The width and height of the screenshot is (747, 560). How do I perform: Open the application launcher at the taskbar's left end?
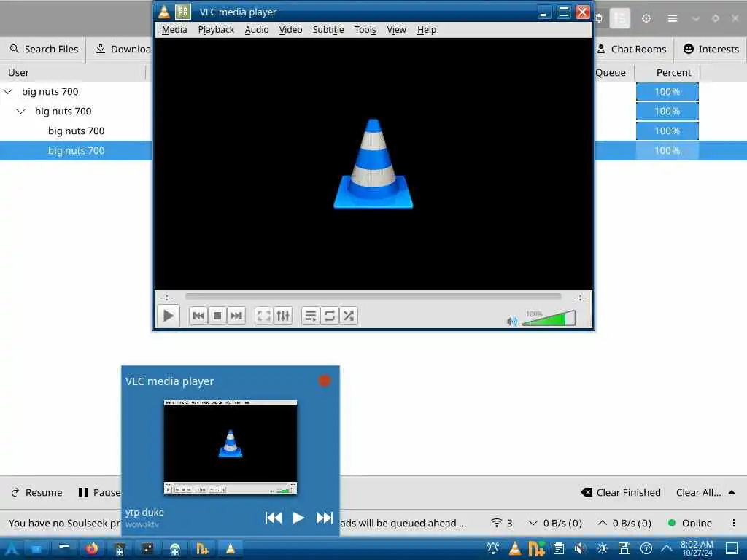click(x=11, y=549)
